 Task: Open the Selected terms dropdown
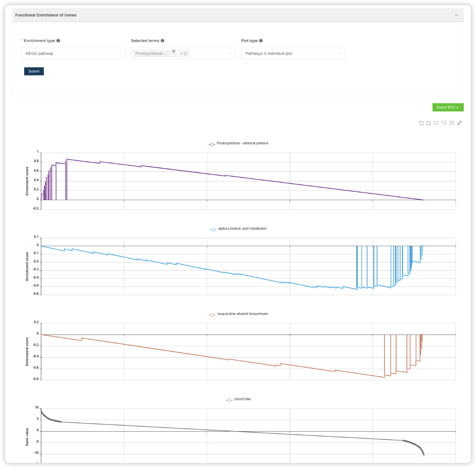click(183, 54)
